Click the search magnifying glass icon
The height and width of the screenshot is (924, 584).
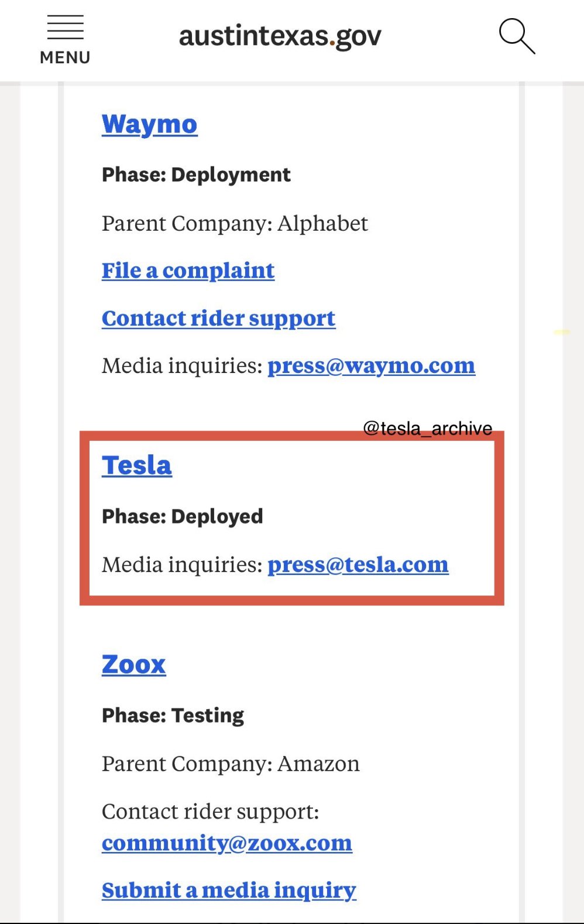[517, 36]
